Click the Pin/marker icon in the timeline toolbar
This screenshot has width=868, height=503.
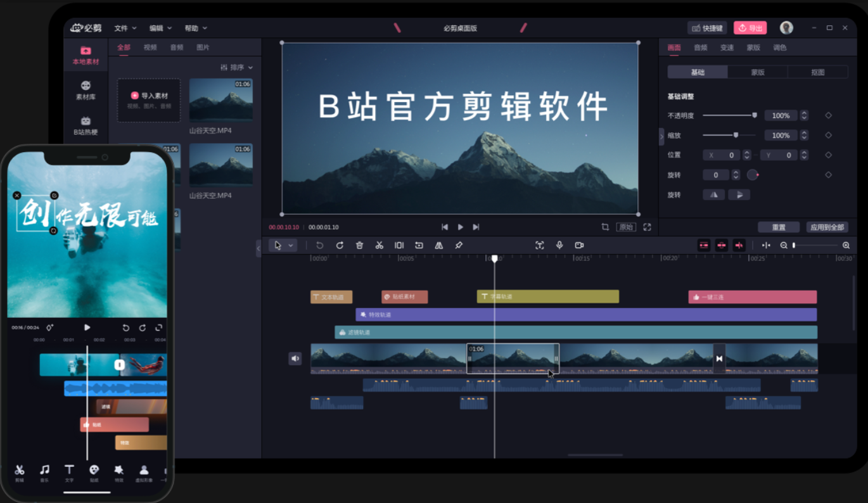tap(459, 245)
